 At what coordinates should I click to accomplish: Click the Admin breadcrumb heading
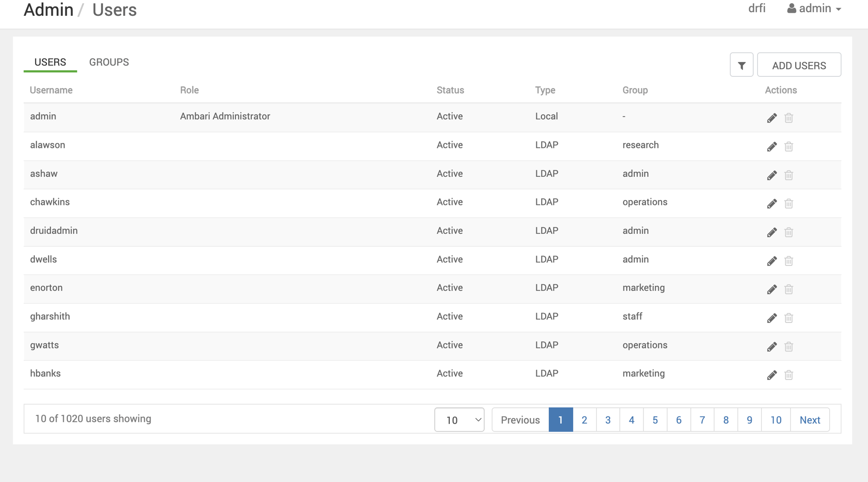click(x=48, y=10)
